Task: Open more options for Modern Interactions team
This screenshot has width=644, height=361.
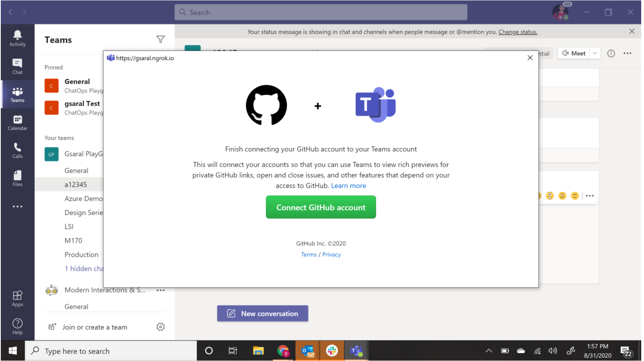Action: click(x=161, y=290)
